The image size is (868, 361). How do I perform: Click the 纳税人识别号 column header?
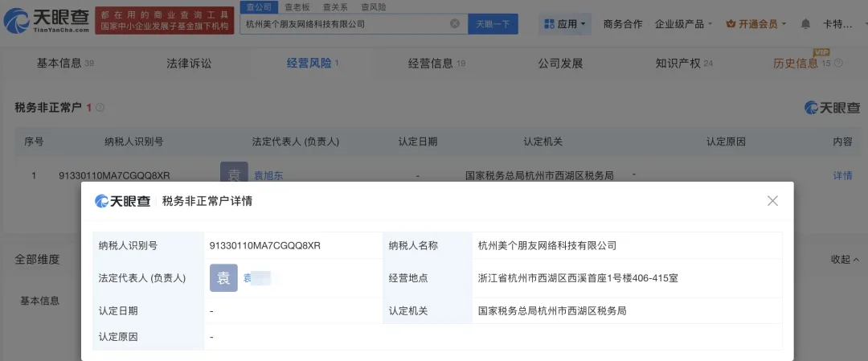[x=134, y=142]
